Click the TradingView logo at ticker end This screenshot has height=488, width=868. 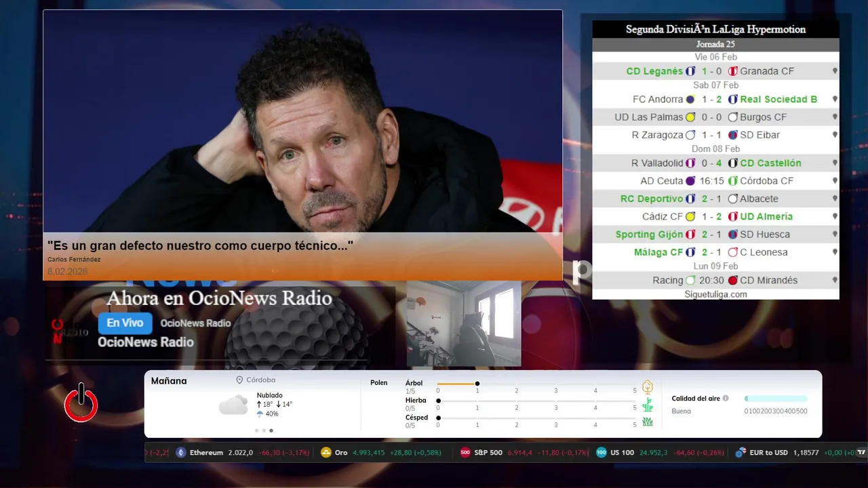(x=861, y=453)
